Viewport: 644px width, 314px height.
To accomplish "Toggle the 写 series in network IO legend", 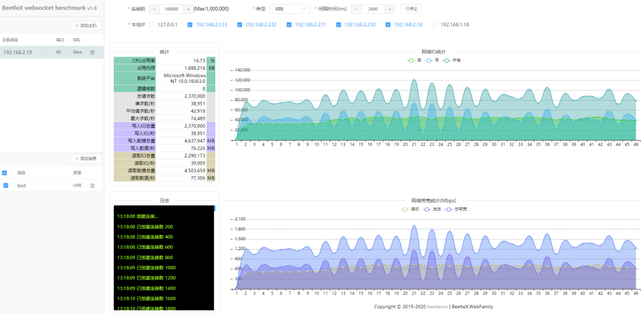I will click(432, 60).
